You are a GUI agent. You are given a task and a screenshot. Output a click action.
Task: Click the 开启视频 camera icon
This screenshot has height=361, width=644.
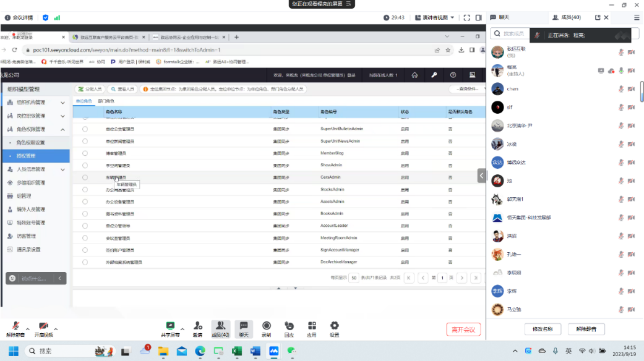pos(43,326)
